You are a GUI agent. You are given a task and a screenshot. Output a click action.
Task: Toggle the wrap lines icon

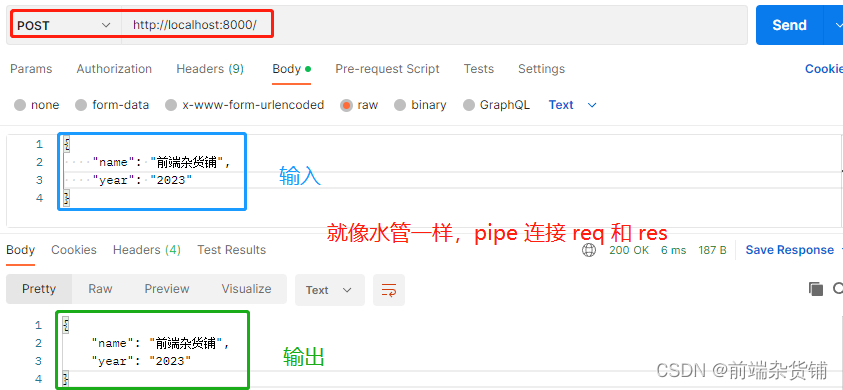point(389,290)
